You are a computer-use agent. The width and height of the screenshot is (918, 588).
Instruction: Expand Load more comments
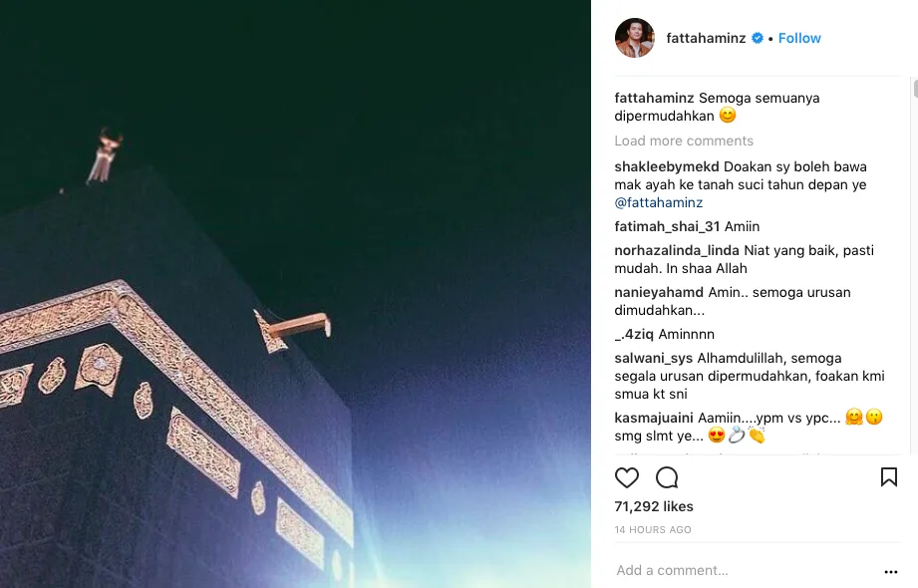point(684,141)
